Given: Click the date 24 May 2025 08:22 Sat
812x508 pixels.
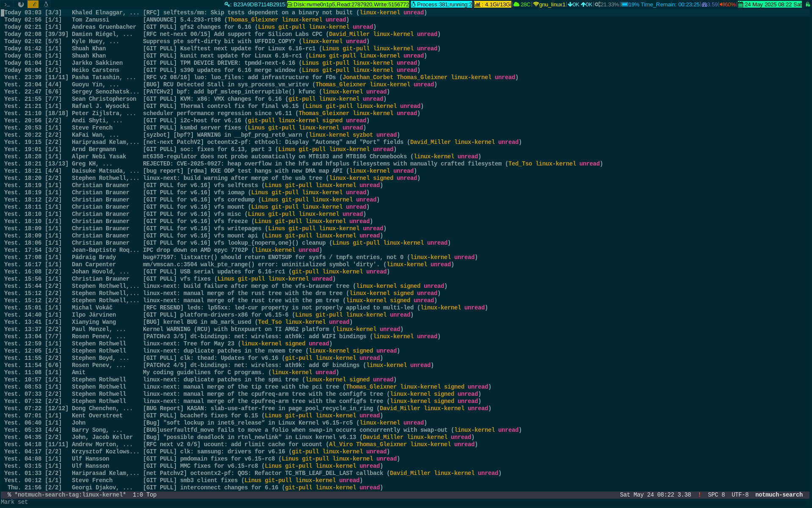Looking at the screenshot, I should tap(773, 4).
